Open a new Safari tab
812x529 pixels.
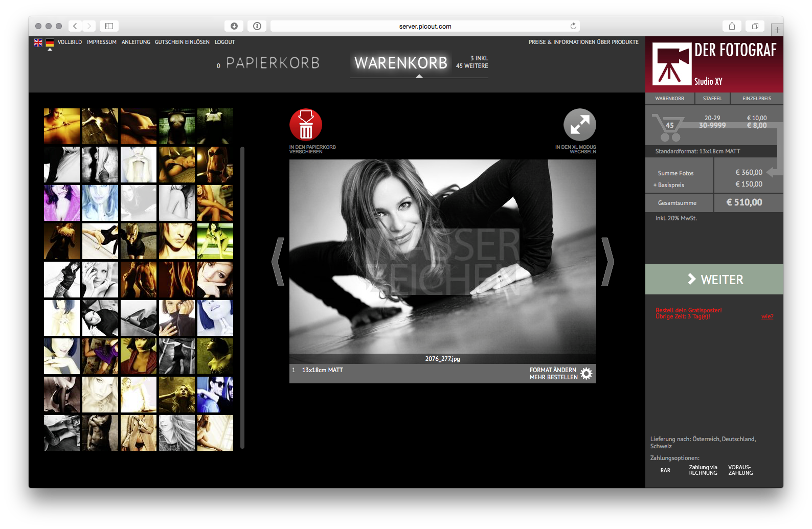777,30
